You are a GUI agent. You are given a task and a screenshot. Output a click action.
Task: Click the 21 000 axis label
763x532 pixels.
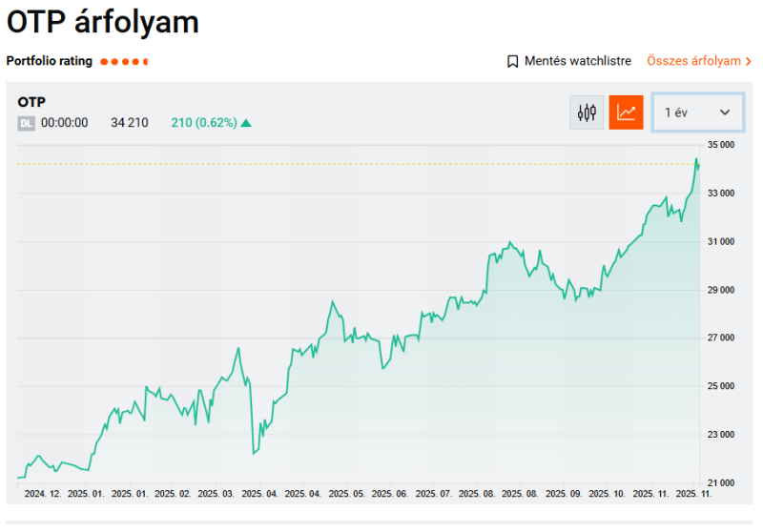pyautogui.click(x=721, y=482)
